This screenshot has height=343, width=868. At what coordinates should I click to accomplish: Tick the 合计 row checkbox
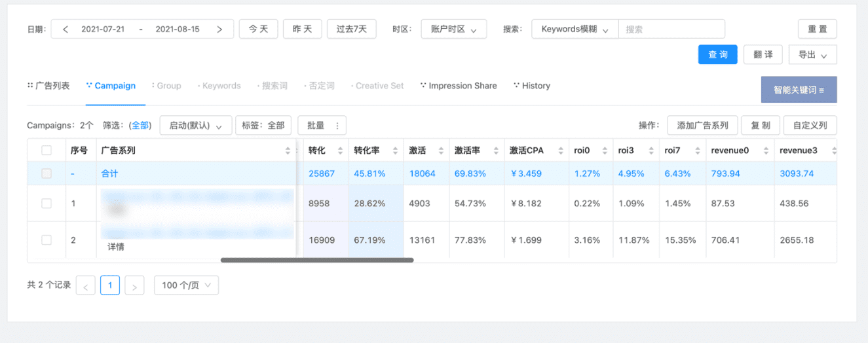coord(47,173)
